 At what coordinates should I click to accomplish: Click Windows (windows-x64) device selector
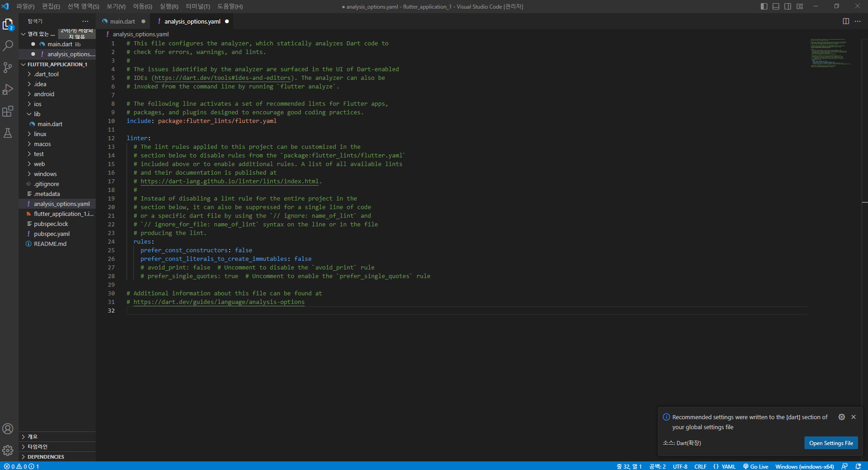click(804, 466)
